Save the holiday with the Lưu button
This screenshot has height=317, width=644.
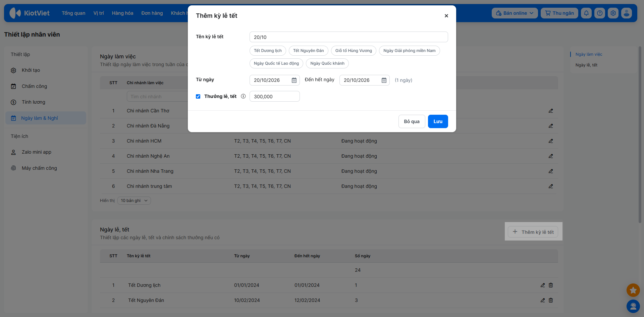pos(438,121)
